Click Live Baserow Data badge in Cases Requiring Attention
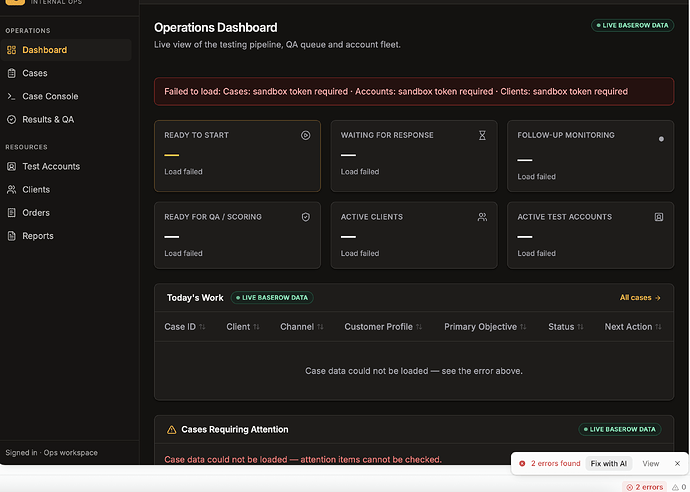This screenshot has height=492, width=690. pos(620,430)
